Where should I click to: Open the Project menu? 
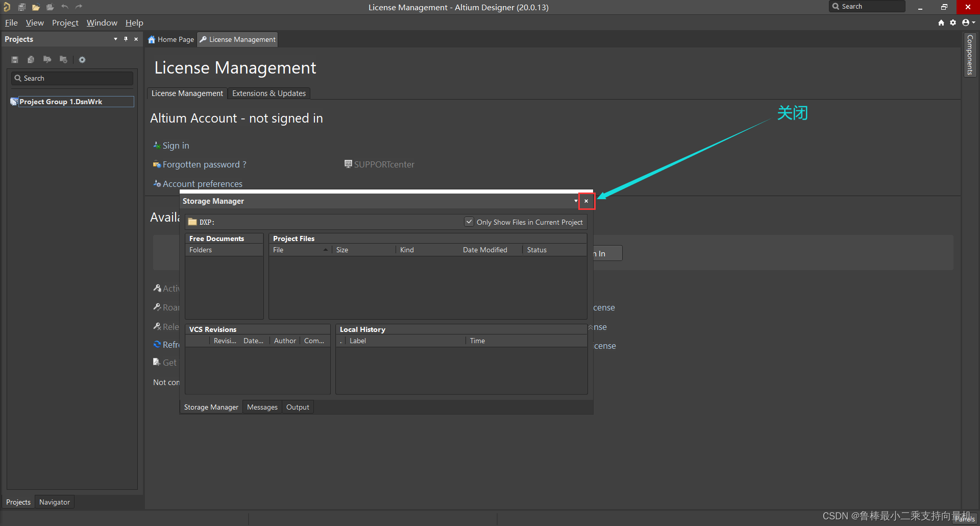point(65,23)
